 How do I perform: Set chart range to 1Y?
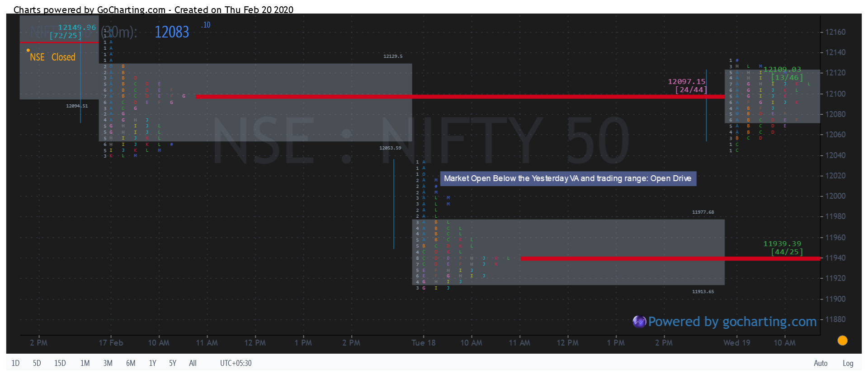coord(152,363)
